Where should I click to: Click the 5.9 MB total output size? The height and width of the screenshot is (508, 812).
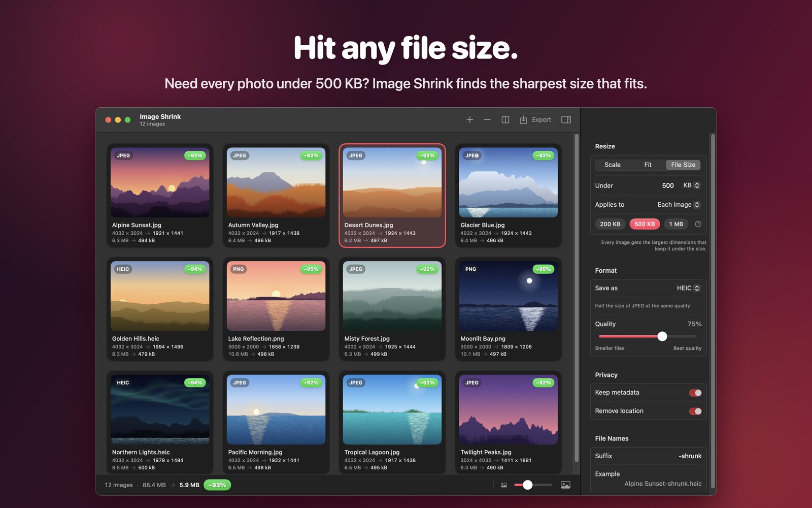click(x=189, y=485)
